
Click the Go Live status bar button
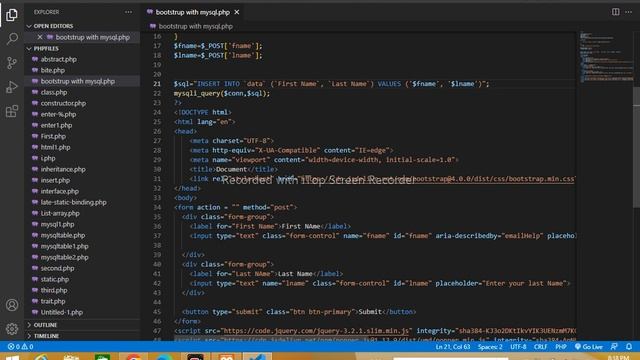[589, 347]
